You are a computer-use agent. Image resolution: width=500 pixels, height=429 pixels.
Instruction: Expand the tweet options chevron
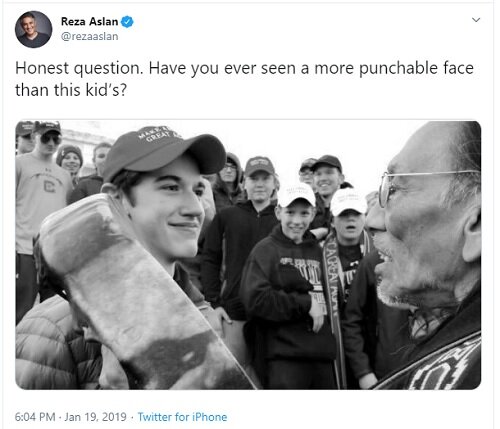coord(476,20)
